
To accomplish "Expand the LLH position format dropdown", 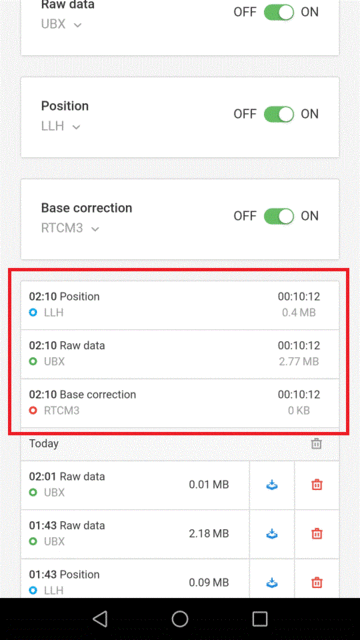I will tap(60, 126).
